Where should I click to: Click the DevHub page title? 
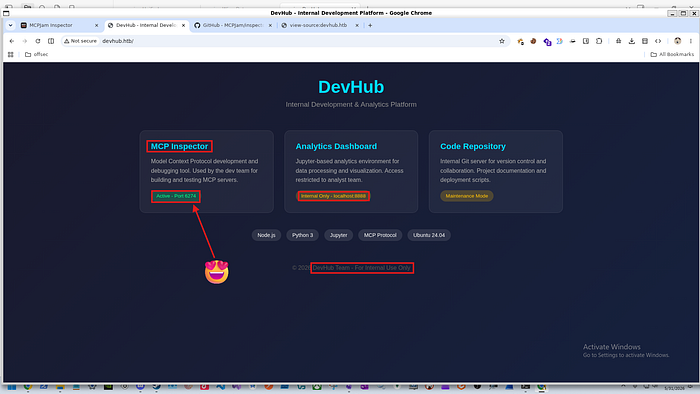coord(351,87)
